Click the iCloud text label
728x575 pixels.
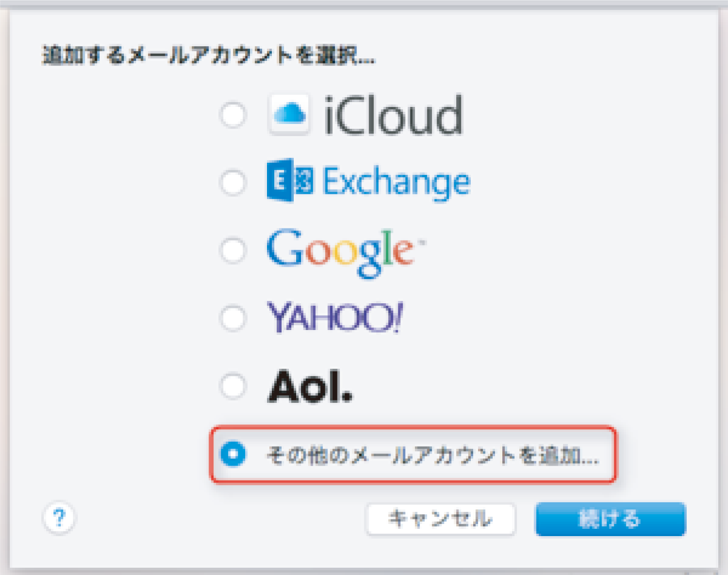click(393, 115)
